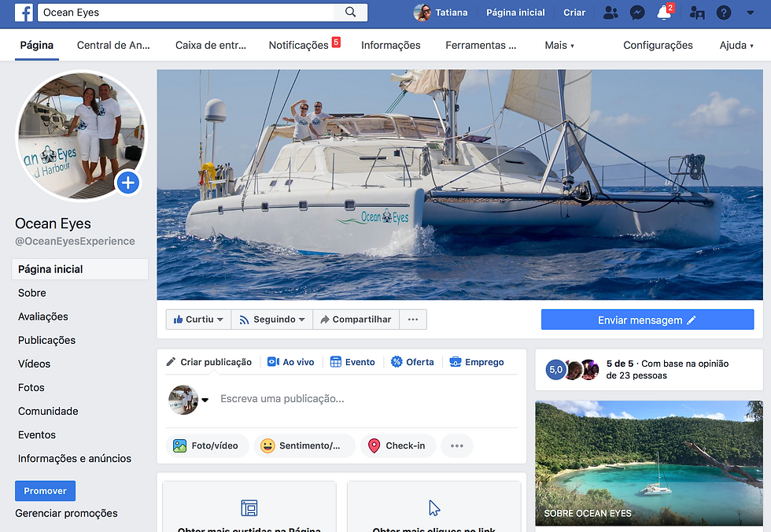The height and width of the screenshot is (532, 771).
Task: Click the 5,0 rating badge
Action: [x=555, y=370]
